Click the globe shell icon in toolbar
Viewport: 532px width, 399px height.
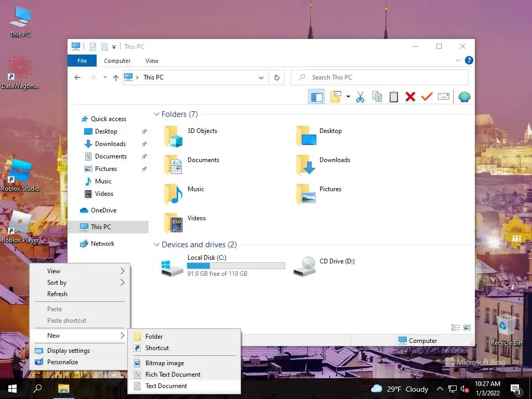(x=464, y=97)
